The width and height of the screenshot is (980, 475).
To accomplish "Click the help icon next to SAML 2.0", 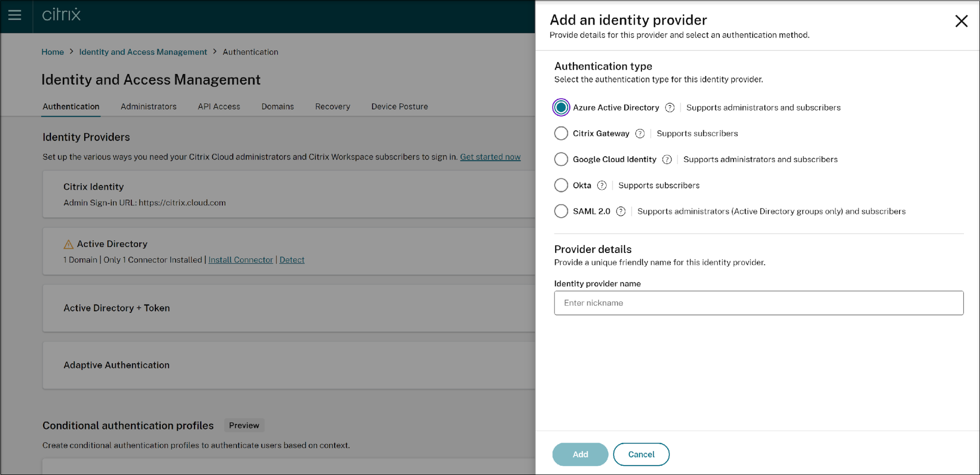I will pos(621,212).
